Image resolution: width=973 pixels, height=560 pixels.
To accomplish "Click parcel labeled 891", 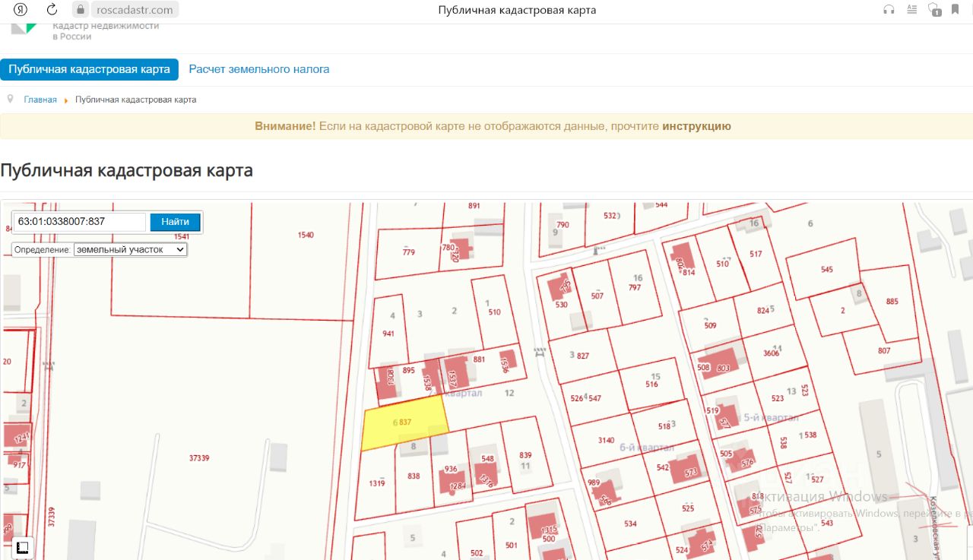I will [474, 206].
